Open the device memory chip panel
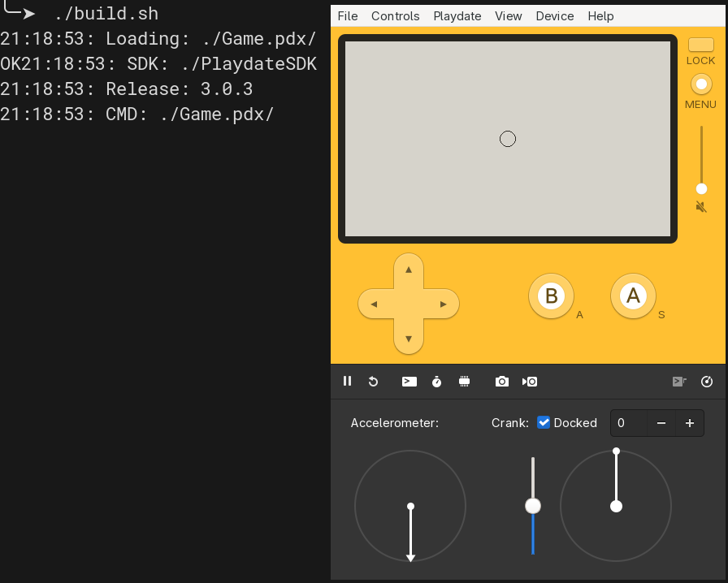The image size is (728, 583). tap(464, 382)
